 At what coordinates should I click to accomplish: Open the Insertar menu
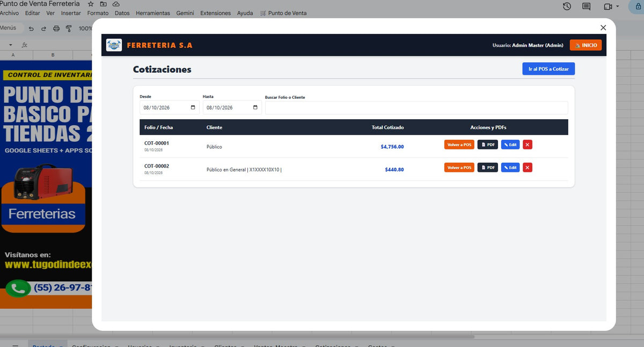[71, 13]
